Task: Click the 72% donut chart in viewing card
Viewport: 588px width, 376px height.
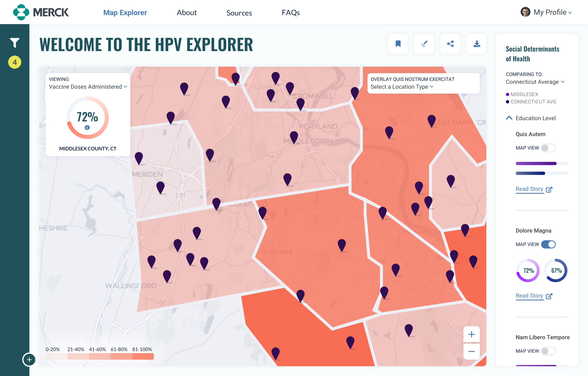Action: pos(87,117)
